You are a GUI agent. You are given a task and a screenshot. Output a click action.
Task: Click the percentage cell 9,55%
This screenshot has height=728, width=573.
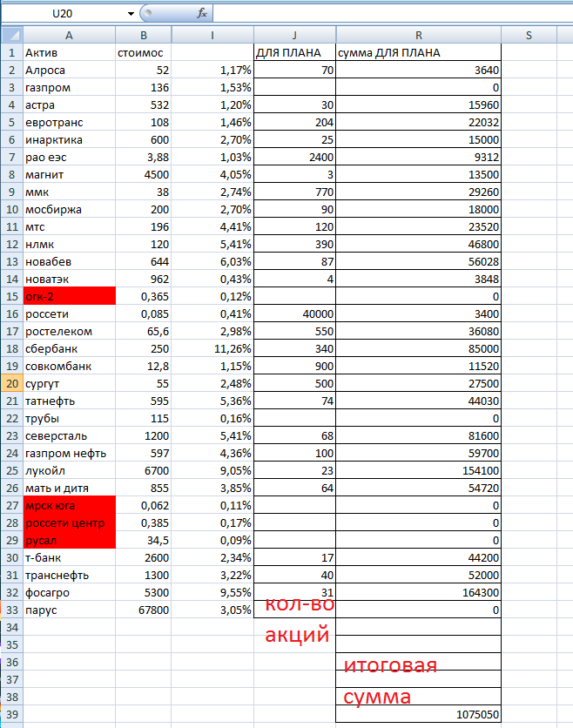click(x=212, y=592)
